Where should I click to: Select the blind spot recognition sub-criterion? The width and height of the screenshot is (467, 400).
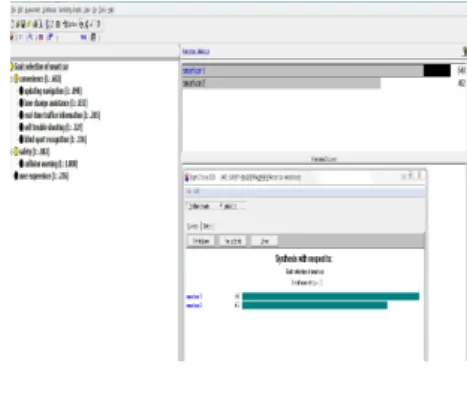56,139
